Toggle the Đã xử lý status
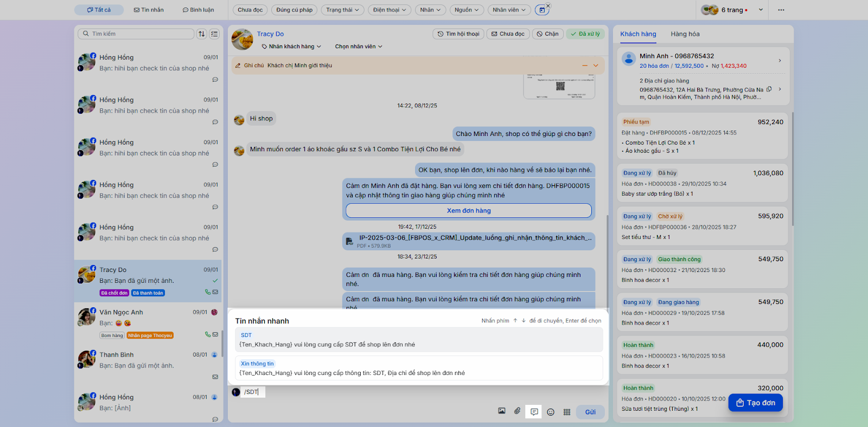This screenshot has height=427, width=868. pos(585,34)
